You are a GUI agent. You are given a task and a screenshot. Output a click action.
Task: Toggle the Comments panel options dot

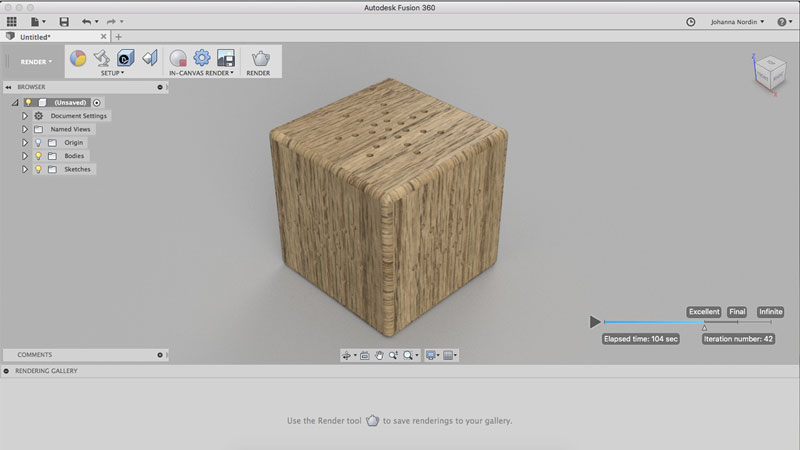[160, 355]
